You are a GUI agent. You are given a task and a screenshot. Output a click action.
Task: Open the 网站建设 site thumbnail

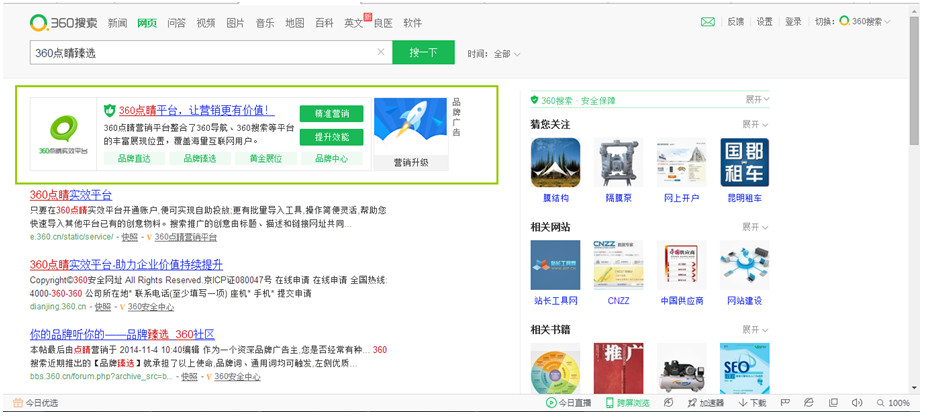(x=744, y=264)
